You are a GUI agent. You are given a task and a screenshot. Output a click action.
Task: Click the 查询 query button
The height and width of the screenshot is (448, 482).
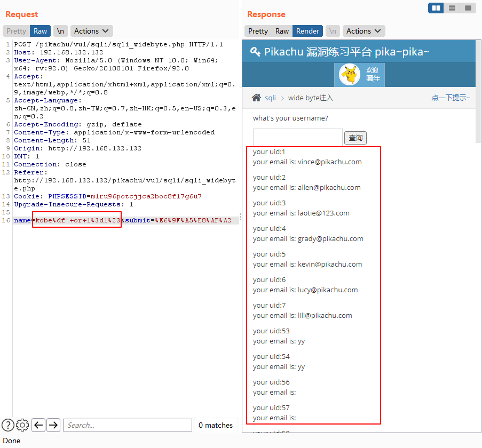355,138
